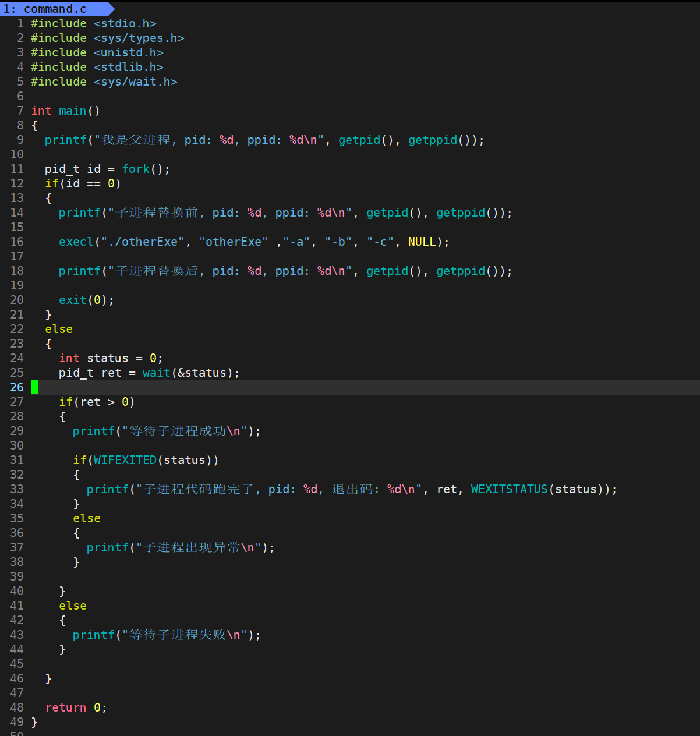Click the string '子进程出现异常'
This screenshot has width=700, height=736.
pos(192,547)
